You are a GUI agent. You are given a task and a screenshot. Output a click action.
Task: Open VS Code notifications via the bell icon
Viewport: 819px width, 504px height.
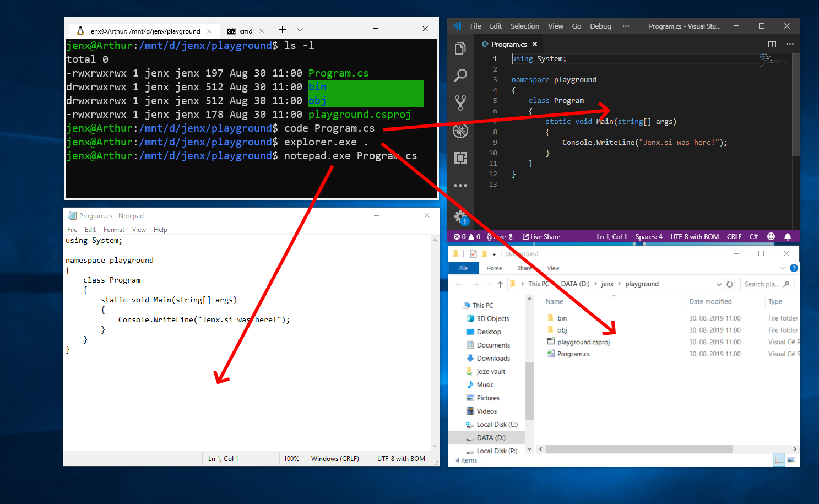(788, 236)
